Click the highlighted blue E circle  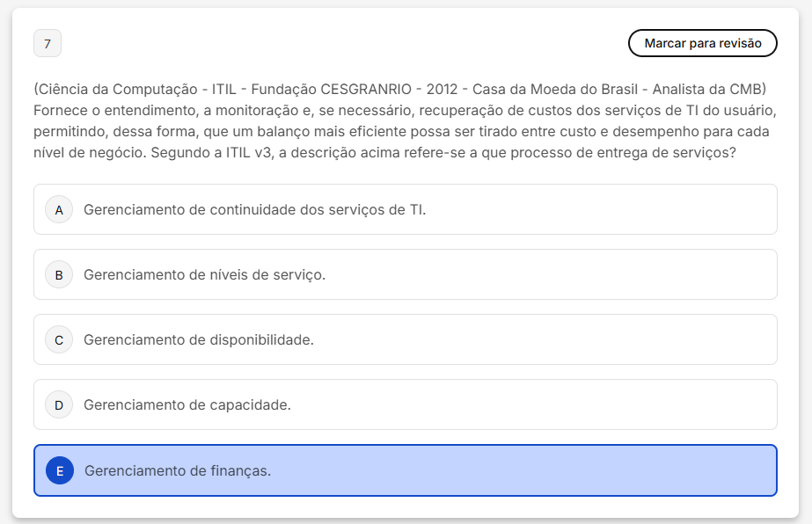[x=59, y=470]
